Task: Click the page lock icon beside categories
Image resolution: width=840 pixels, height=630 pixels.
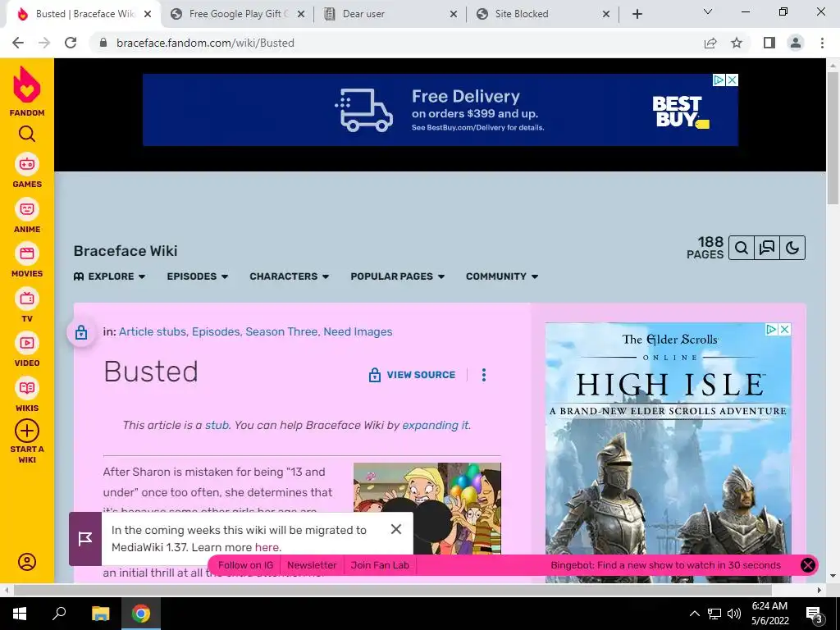Action: click(x=81, y=332)
